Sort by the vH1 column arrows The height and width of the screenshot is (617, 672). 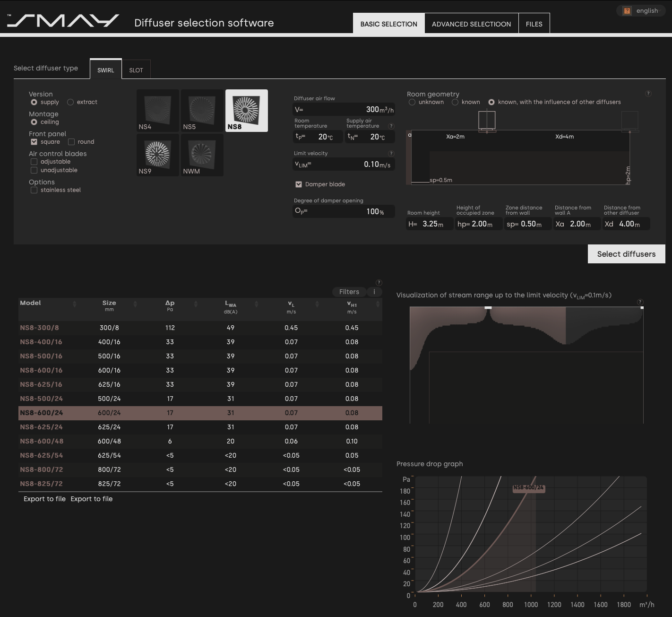pos(378,304)
